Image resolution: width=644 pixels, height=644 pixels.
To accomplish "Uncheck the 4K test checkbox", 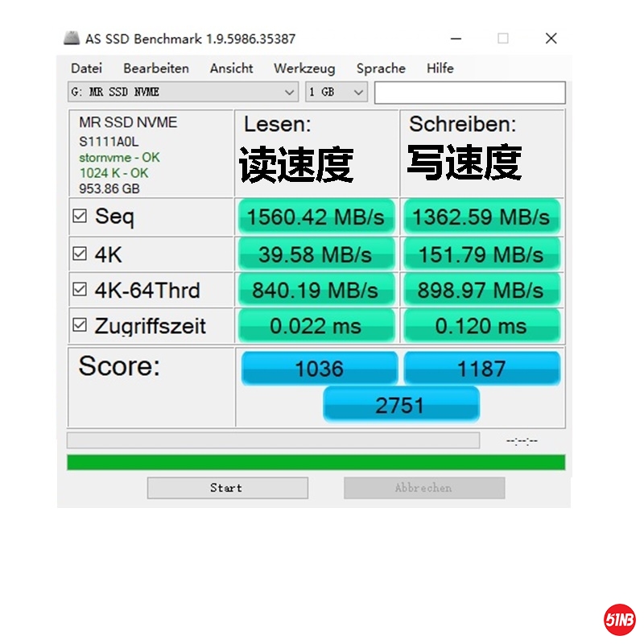I will pos(80,254).
